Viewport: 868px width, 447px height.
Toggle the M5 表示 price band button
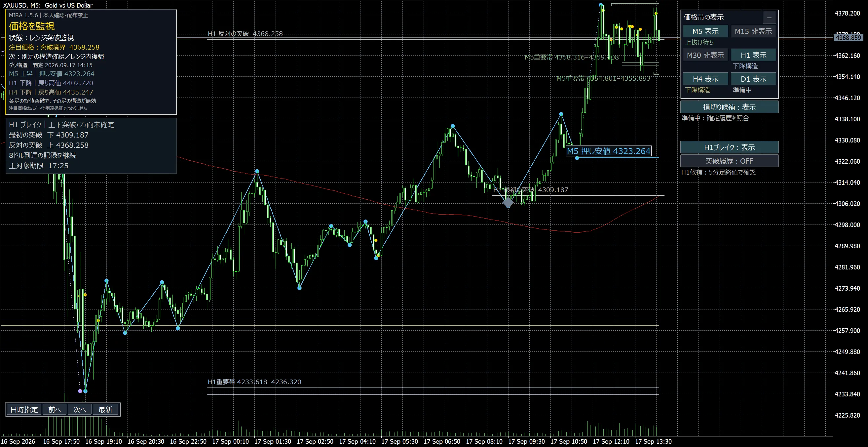click(x=705, y=31)
